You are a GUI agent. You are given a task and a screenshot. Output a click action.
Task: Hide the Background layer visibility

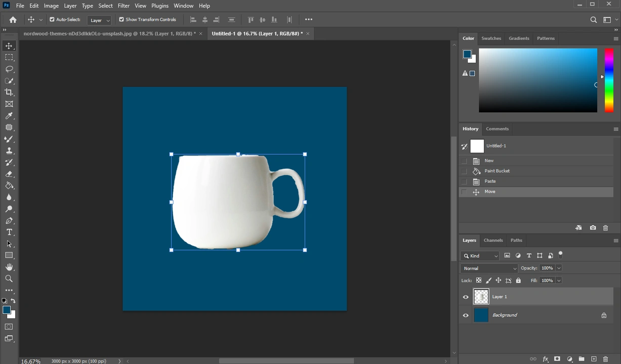coord(466,315)
